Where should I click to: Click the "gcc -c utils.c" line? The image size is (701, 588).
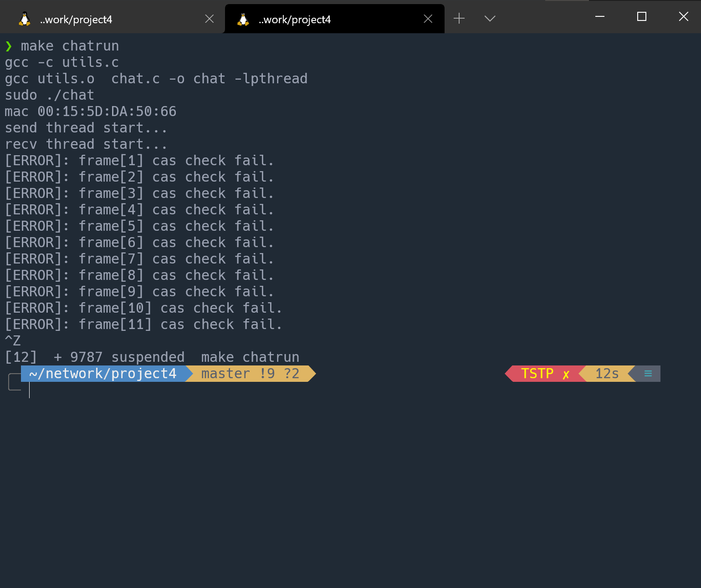62,62
